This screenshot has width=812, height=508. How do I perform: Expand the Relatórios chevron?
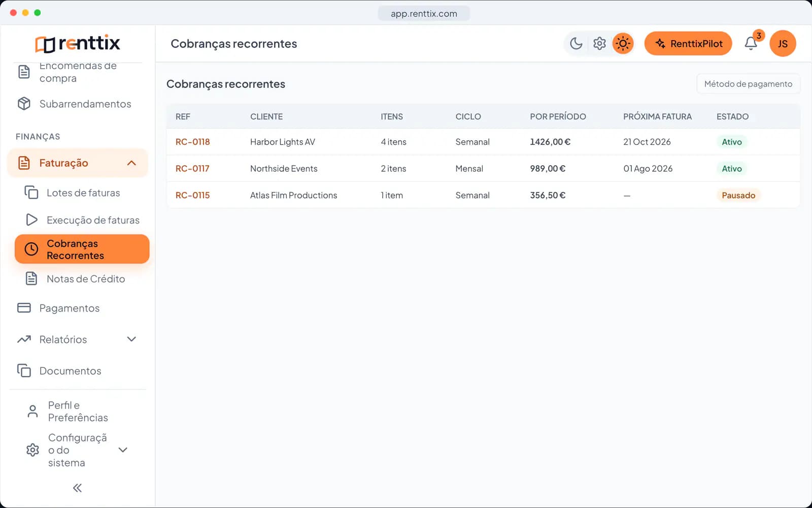(131, 339)
